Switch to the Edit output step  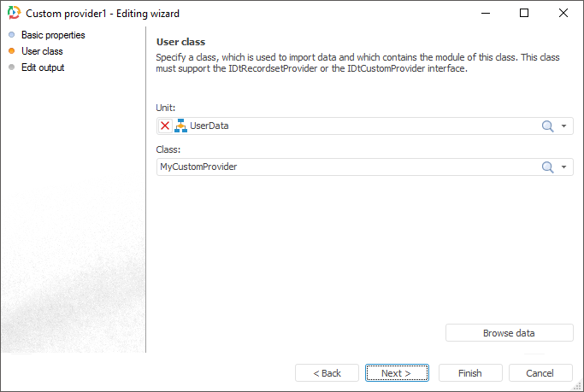[x=43, y=67]
